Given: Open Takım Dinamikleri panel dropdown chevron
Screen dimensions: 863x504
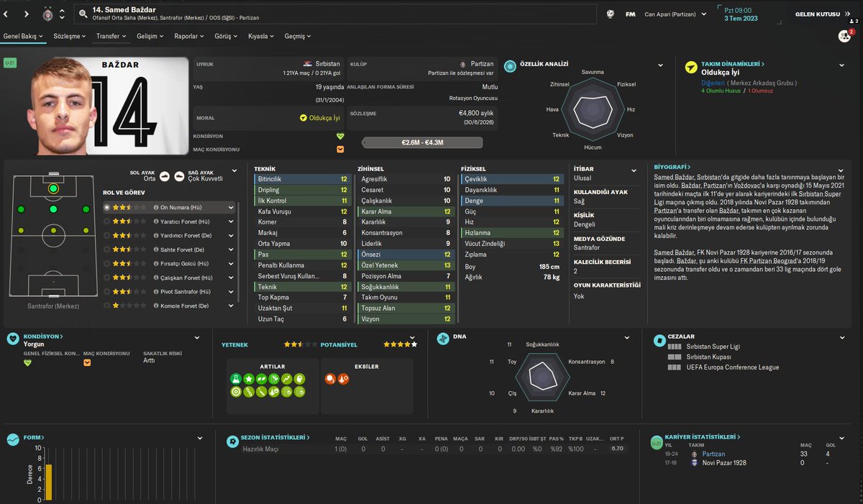Looking at the screenshot, I should pos(841,65).
